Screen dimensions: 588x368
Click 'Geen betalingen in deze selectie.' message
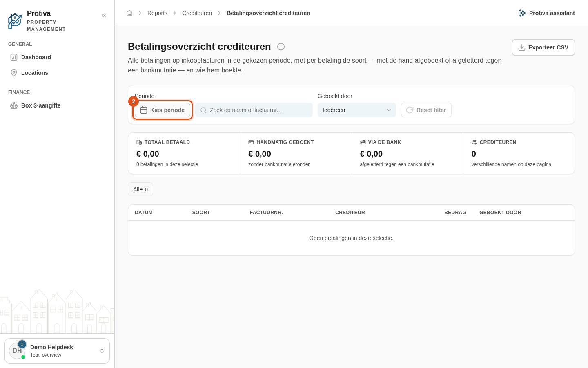click(351, 238)
